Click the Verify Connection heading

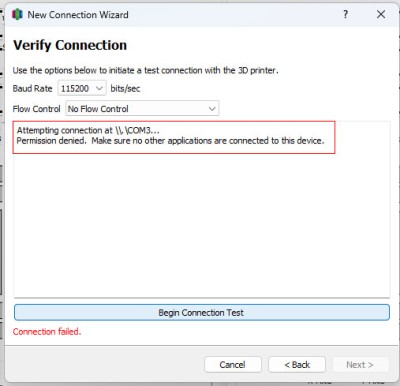pyautogui.click(x=70, y=45)
